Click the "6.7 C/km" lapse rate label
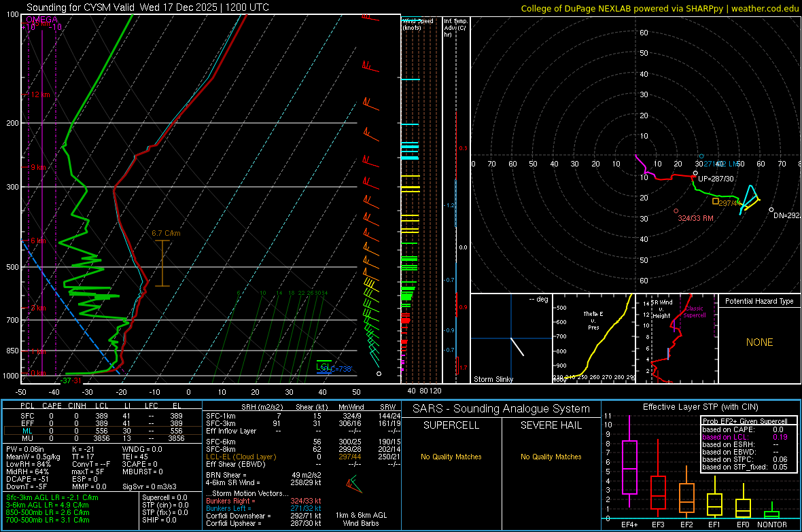 [166, 233]
